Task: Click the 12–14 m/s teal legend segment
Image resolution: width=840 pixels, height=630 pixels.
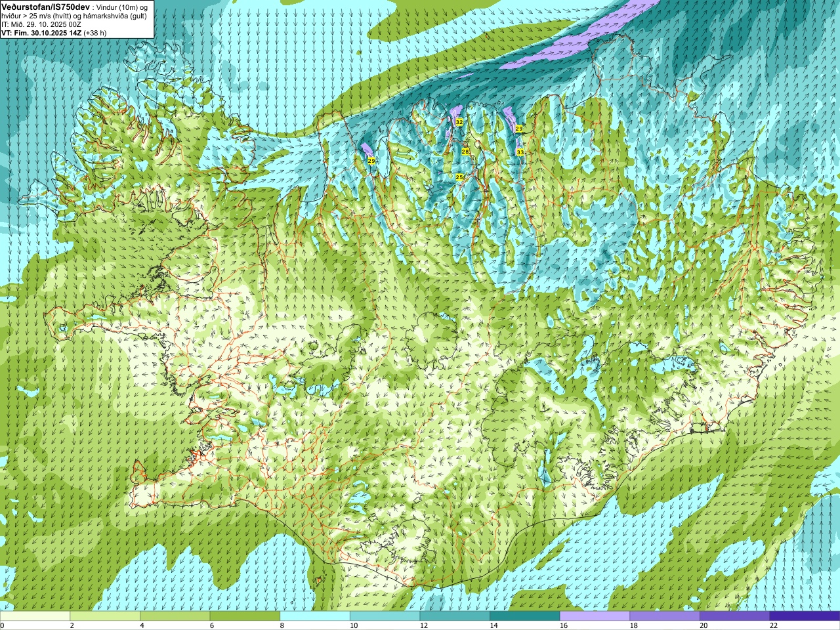Action: tap(455, 616)
